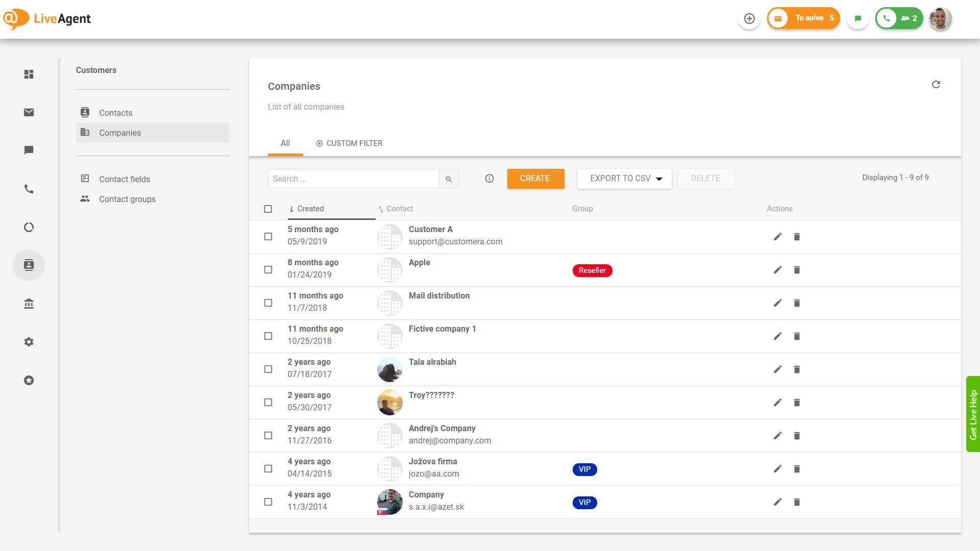Image resolution: width=980 pixels, height=551 pixels.
Task: Sort by the Created column header
Action: point(310,209)
